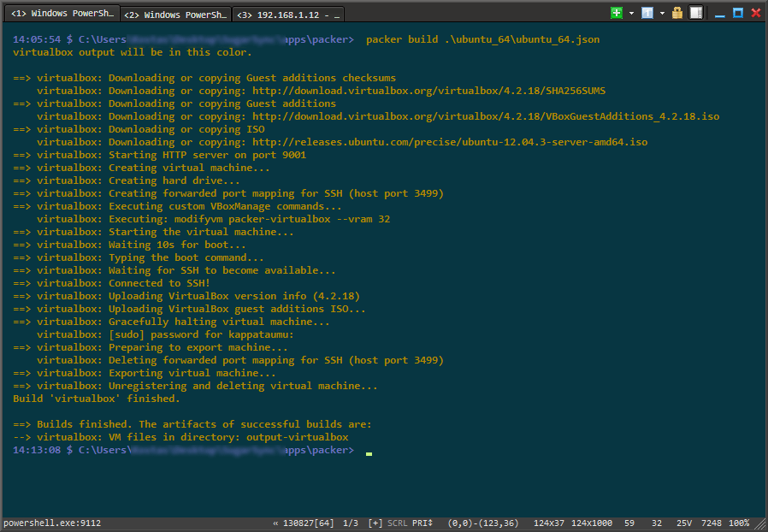Screen dimensions: 768x532
Task: Click the 7248 process ID status entry
Action: (712, 523)
